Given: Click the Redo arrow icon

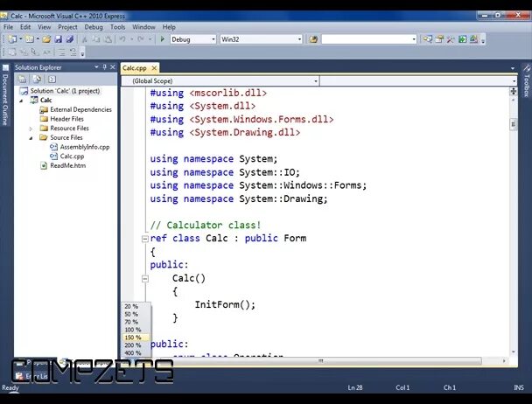Looking at the screenshot, I should 141,39.
